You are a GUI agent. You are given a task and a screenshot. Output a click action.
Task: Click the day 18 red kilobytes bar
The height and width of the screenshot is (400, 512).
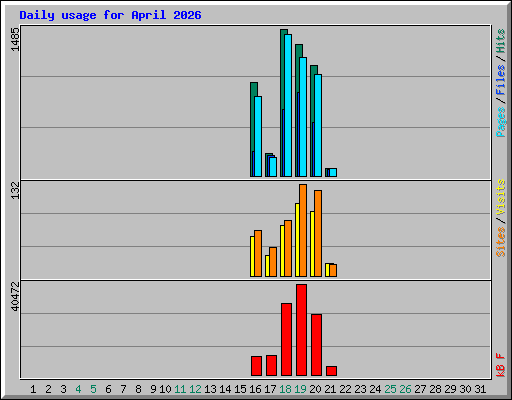(x=286, y=340)
